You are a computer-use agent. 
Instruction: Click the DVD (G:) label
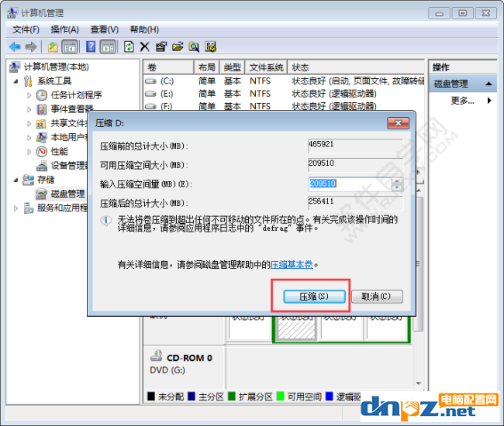[167, 370]
